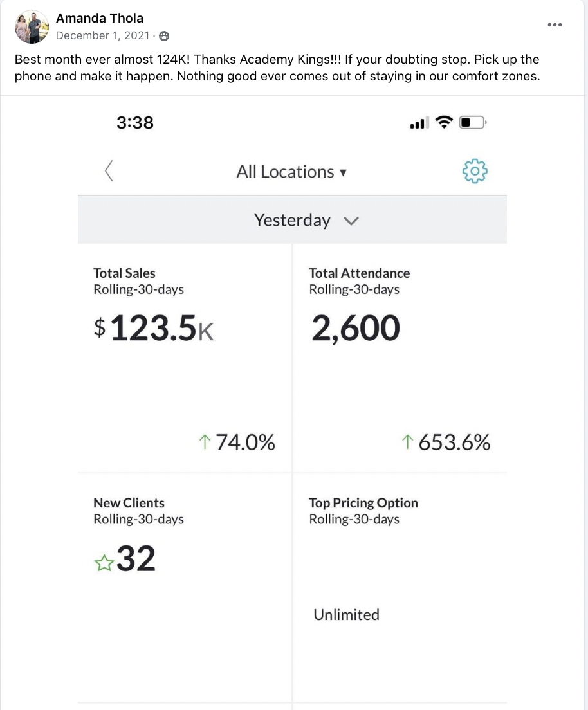
Task: Click the battery indicator icon
Action: coord(473,122)
